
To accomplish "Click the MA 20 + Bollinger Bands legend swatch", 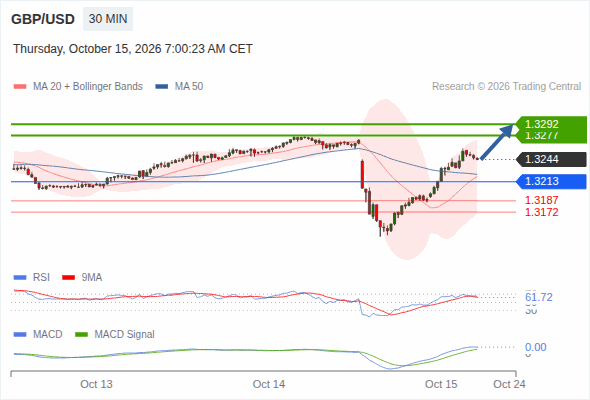I will click(x=20, y=87).
